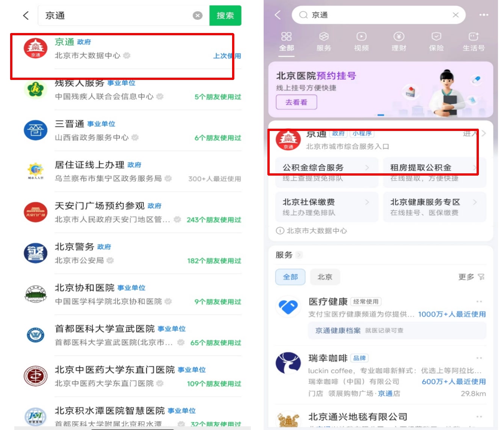Select the 北京 filter chip
Screen dimensions: 504x430
click(325, 277)
